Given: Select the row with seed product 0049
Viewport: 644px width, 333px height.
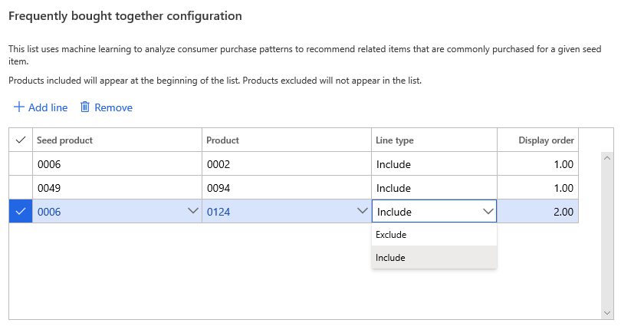Looking at the screenshot, I should coord(20,188).
